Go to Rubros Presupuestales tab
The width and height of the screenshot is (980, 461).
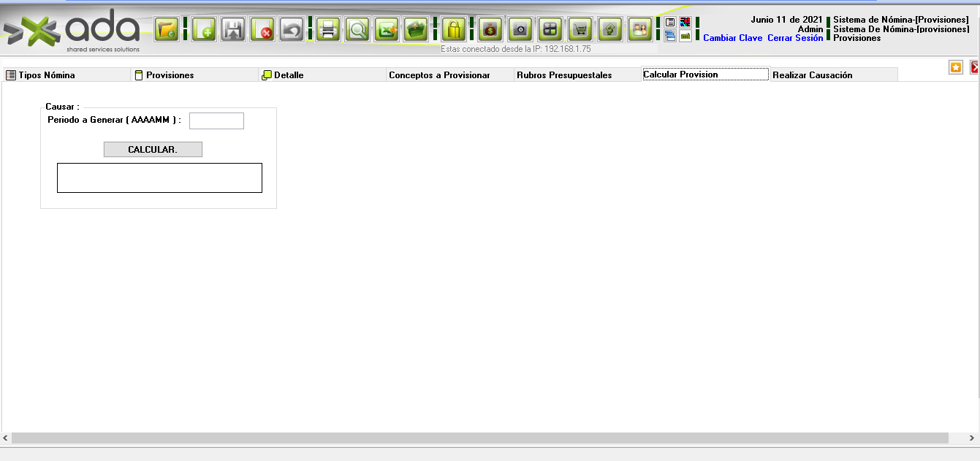click(577, 75)
